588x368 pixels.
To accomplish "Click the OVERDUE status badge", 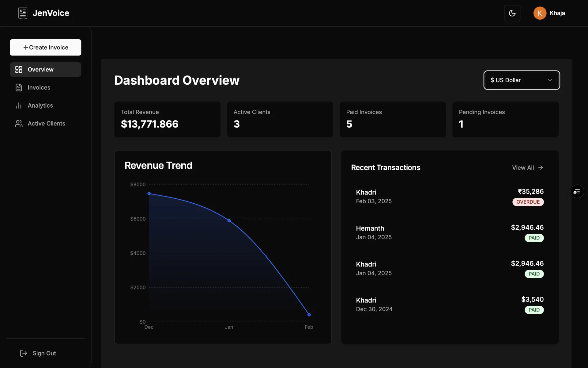I will [x=528, y=202].
